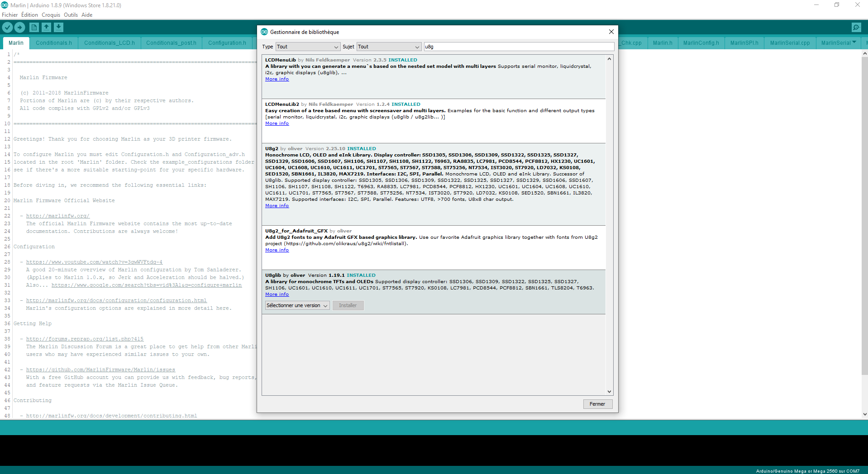868x474 pixels.
Task: Open the Croquis menu
Action: click(x=51, y=15)
